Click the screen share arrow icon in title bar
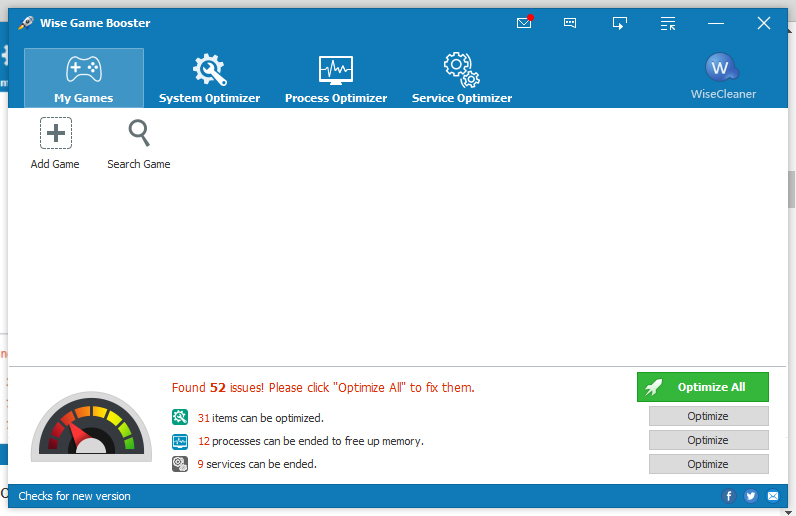The image size is (796, 516). pos(620,23)
